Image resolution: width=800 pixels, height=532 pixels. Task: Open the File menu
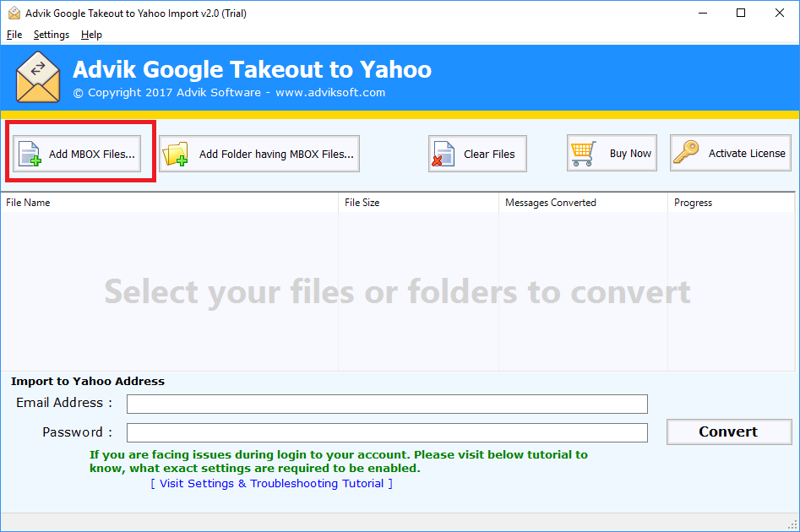pyautogui.click(x=14, y=35)
